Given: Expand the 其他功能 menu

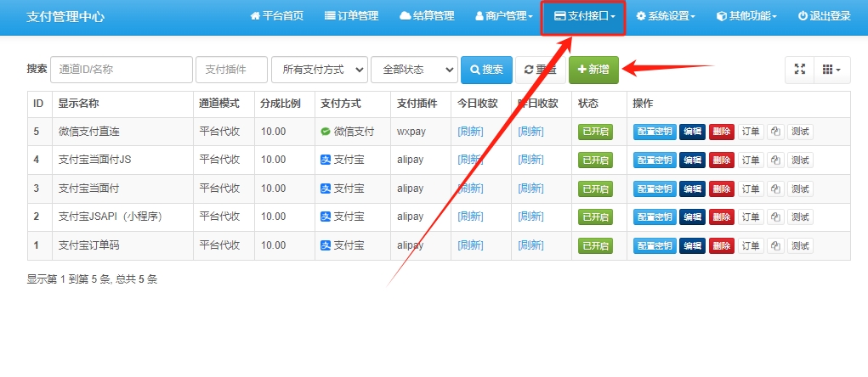Looking at the screenshot, I should pyautogui.click(x=746, y=16).
